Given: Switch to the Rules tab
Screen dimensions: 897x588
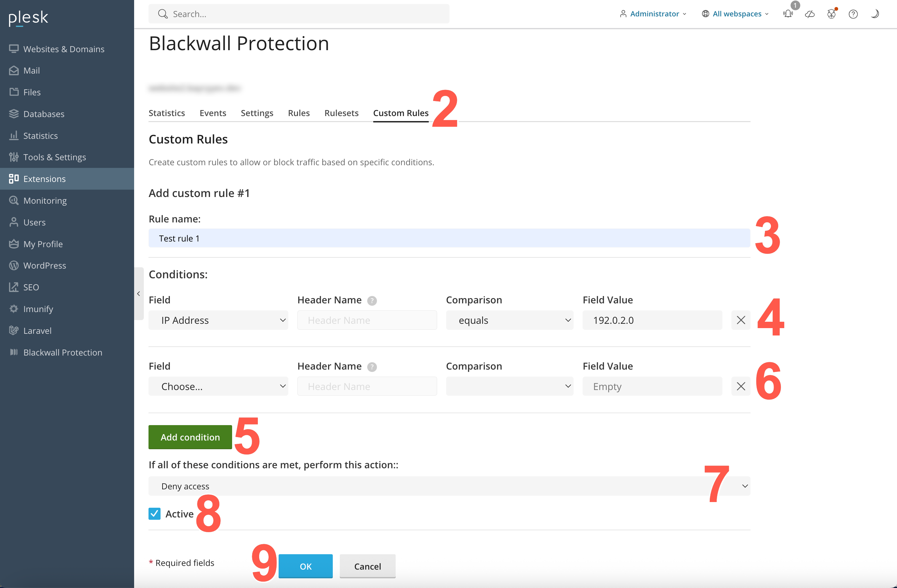Looking at the screenshot, I should (299, 113).
